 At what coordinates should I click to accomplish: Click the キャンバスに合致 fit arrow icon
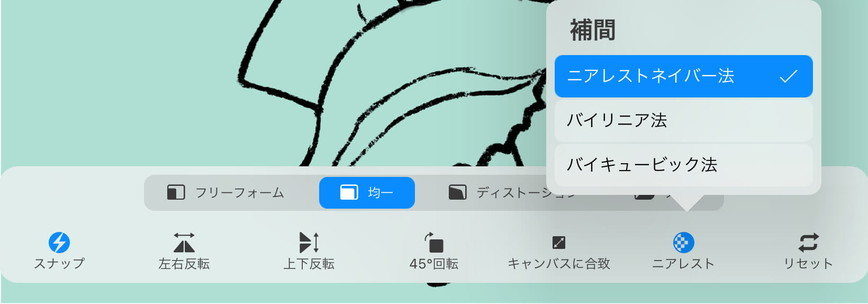click(559, 243)
